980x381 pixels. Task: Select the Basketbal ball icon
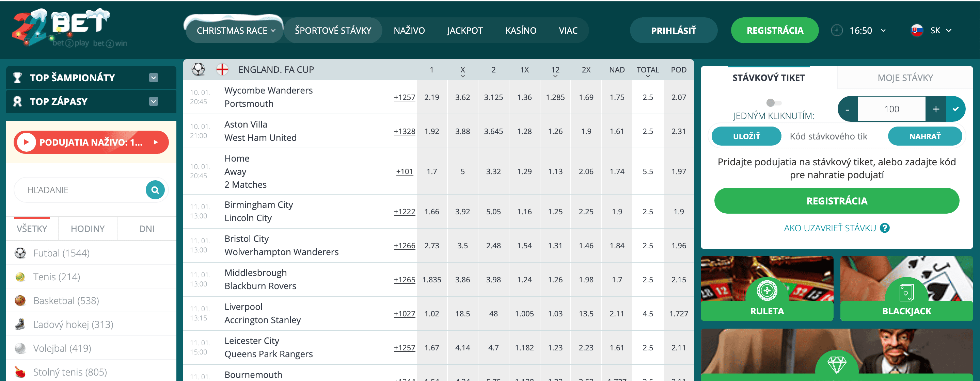(20, 301)
